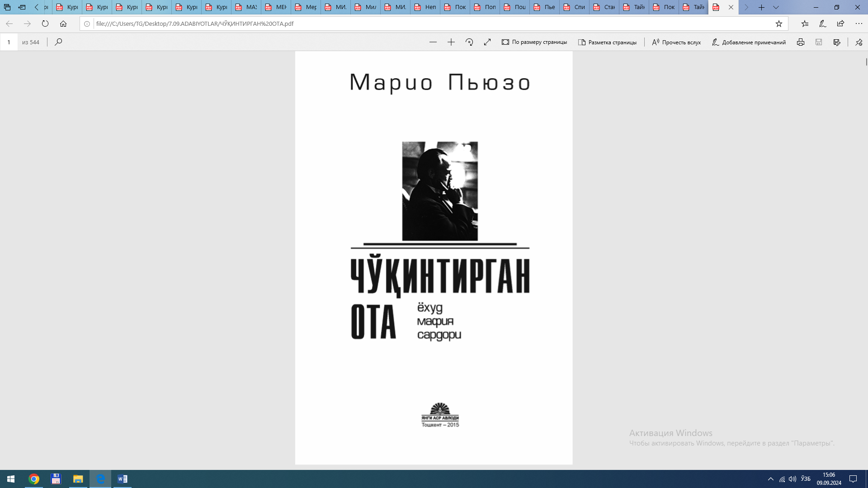
Task: Close the active PDF tab
Action: pyautogui.click(x=731, y=7)
